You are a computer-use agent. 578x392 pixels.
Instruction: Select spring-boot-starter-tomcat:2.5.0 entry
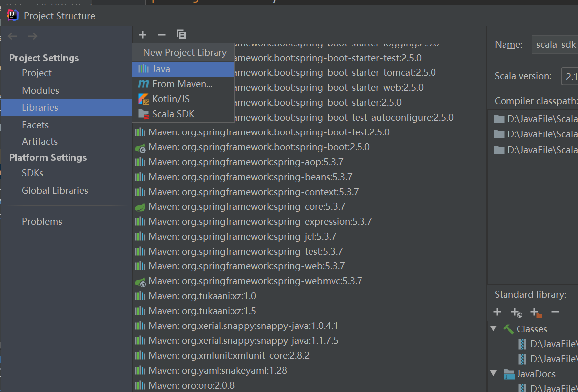point(336,72)
